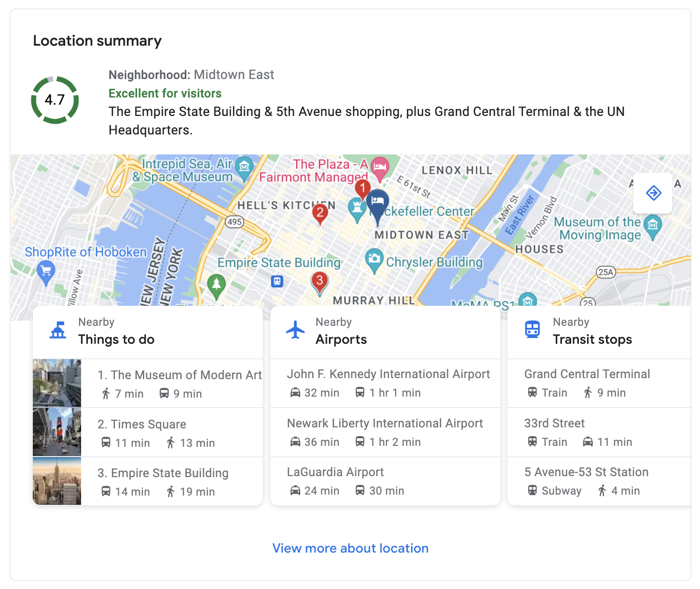Click the Rockefeller Center teal pin
This screenshot has width=700, height=589.
[357, 210]
